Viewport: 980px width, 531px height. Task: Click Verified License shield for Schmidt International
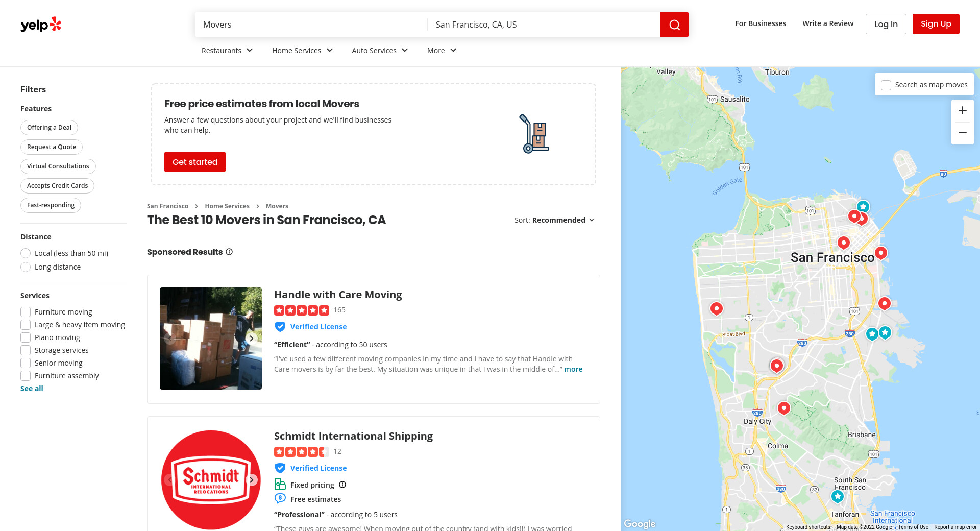tap(280, 468)
